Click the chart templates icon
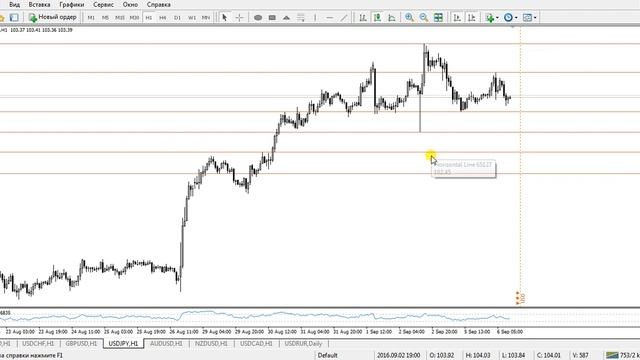 527,18
